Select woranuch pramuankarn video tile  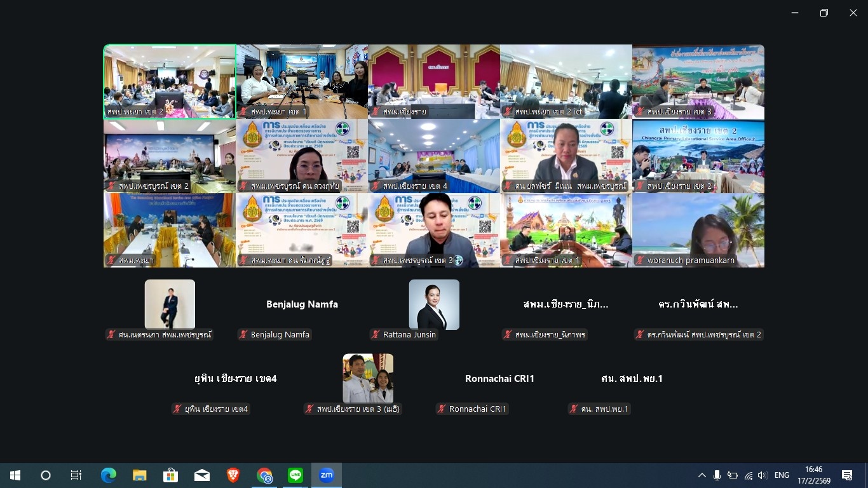(698, 230)
